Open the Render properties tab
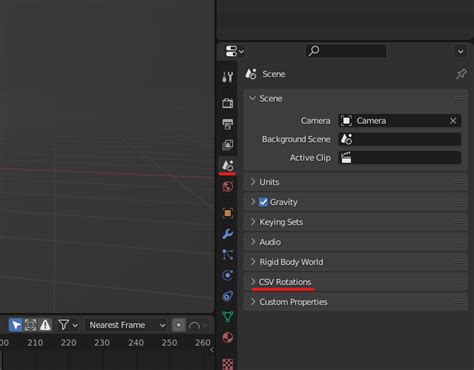The height and width of the screenshot is (370, 474). point(228,103)
